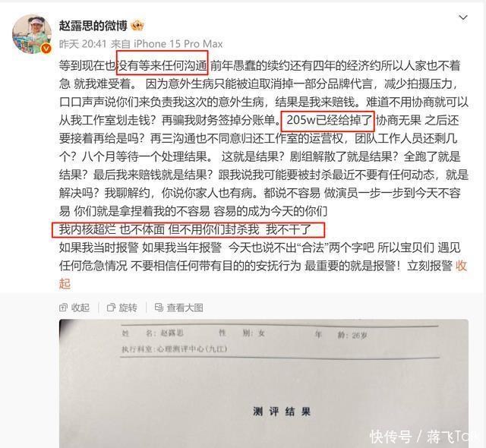Click the view-large-image icon
Viewport: 486px width, 448px height.
pyautogui.click(x=159, y=308)
